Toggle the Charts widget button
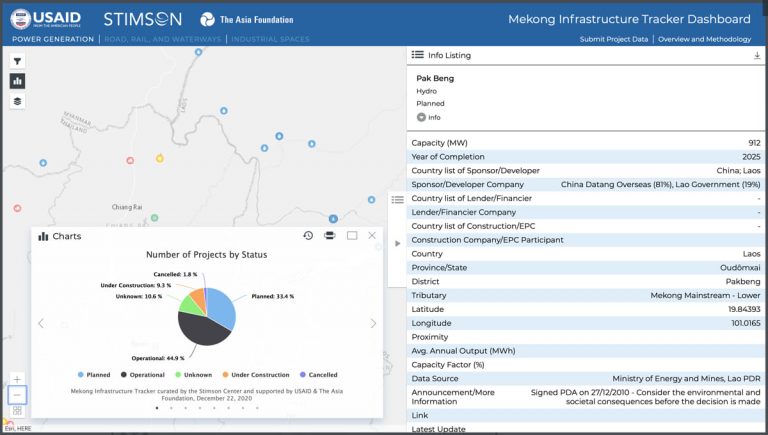768x435 pixels. [x=18, y=81]
